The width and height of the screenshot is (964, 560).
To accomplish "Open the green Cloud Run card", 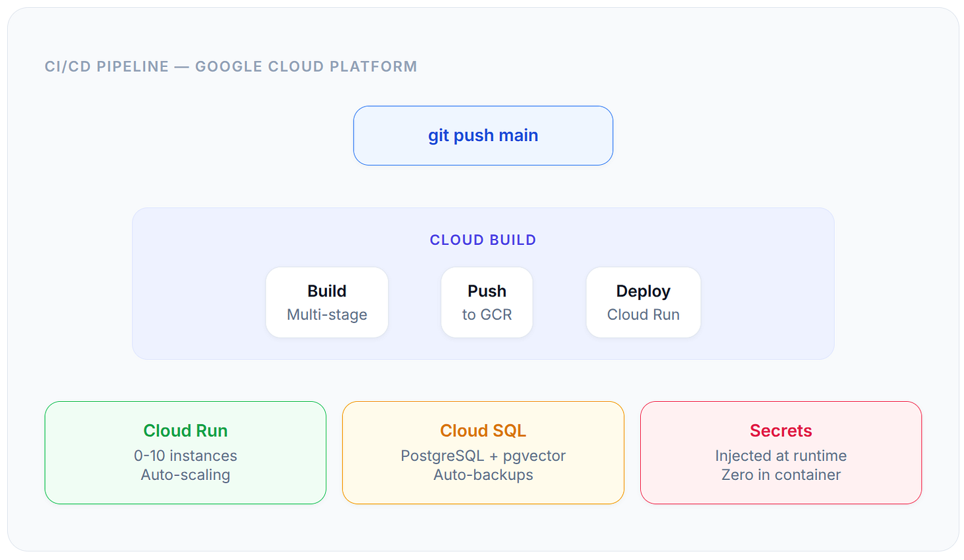I will (x=185, y=453).
